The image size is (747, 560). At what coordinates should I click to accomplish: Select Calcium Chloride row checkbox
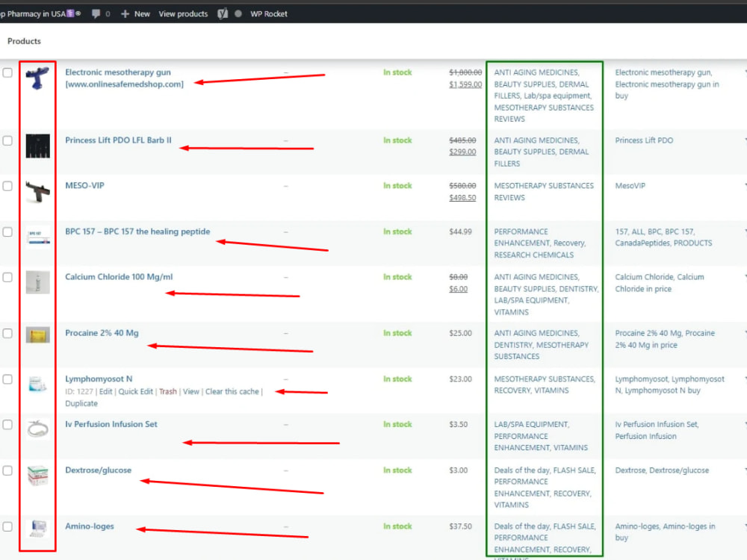(x=7, y=277)
